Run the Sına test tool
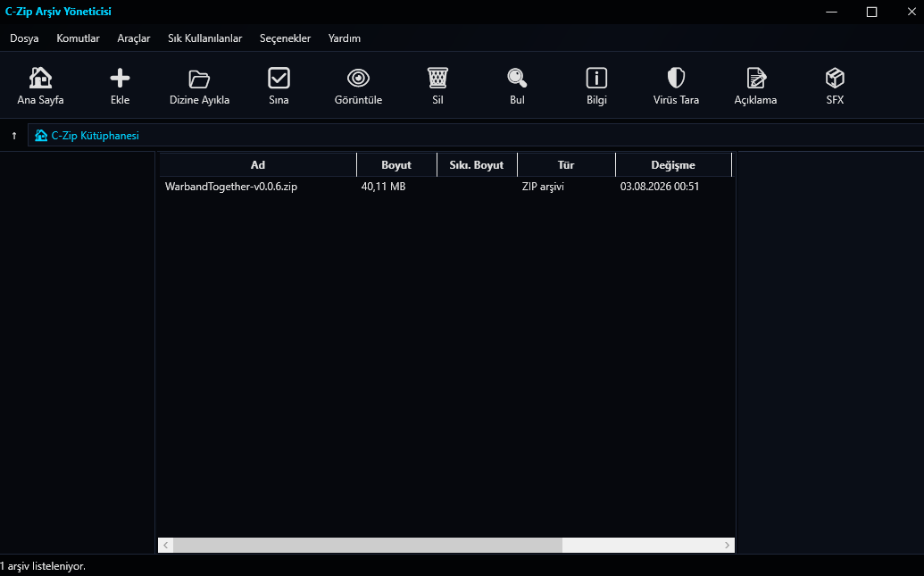The image size is (924, 576). [x=279, y=78]
